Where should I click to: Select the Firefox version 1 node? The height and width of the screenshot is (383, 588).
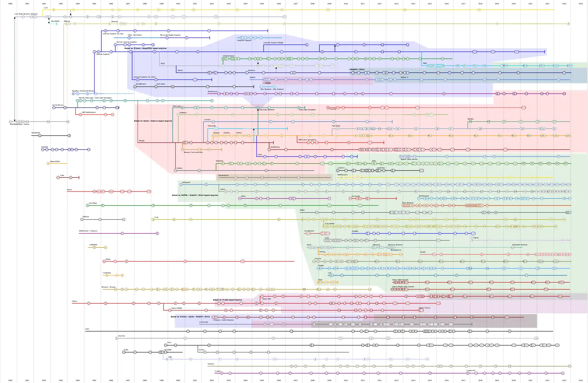pyautogui.click(x=249, y=136)
